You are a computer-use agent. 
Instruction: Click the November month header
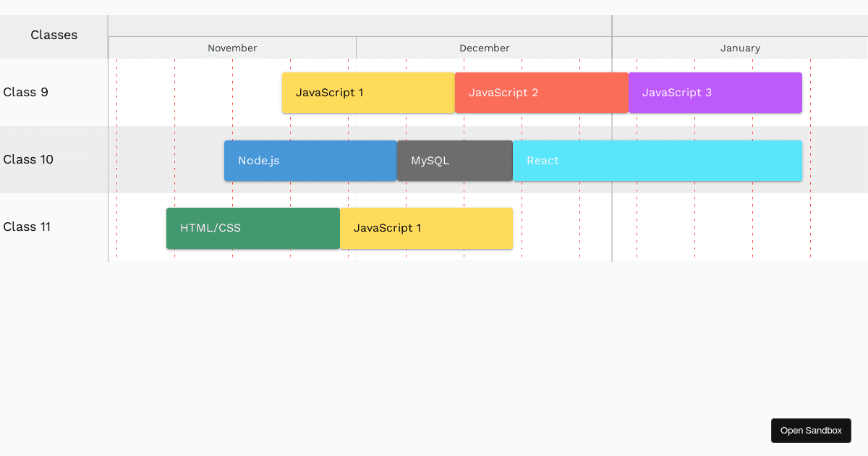pos(231,48)
